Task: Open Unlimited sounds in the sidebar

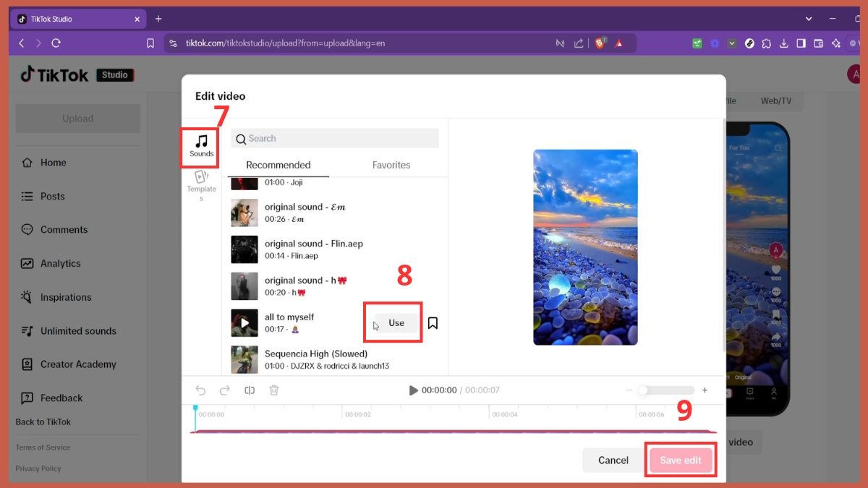Action: (x=78, y=330)
